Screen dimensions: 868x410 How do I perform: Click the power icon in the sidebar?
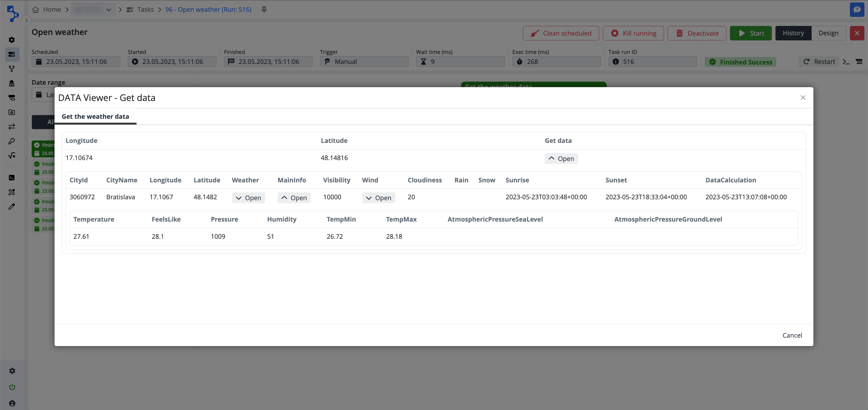[x=12, y=387]
